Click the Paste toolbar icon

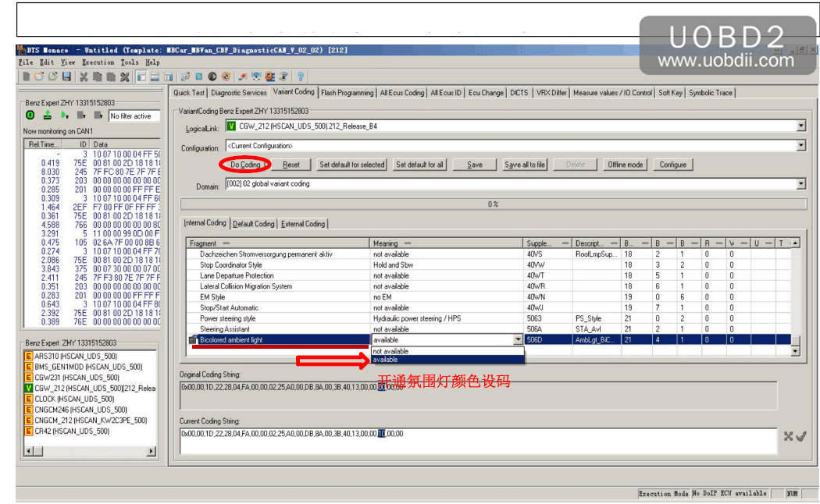[x=111, y=76]
